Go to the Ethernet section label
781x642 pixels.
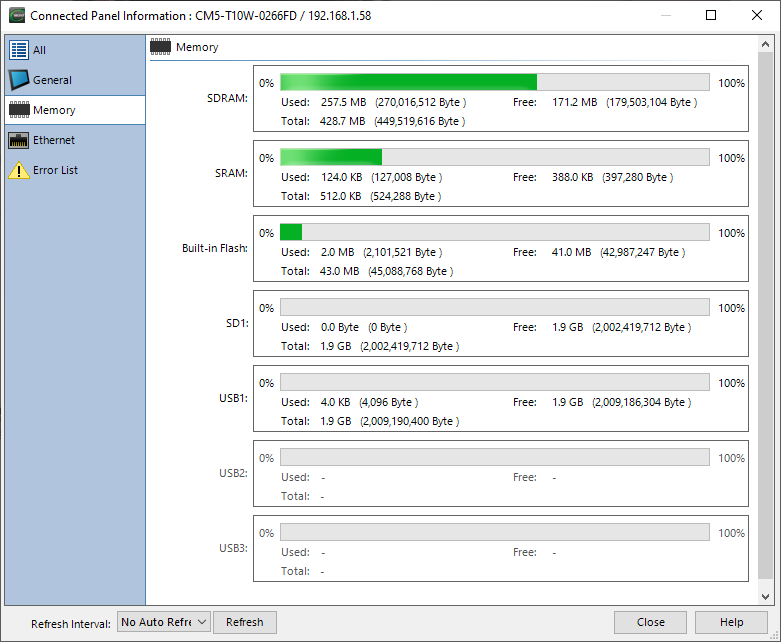54,140
